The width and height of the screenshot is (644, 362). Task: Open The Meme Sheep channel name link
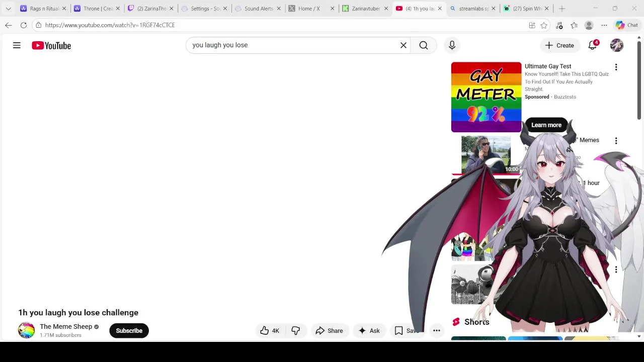[x=66, y=326]
